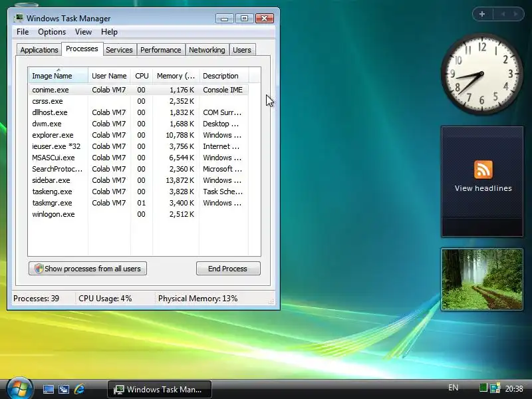Click View headlines in feed gadget

[x=483, y=188]
